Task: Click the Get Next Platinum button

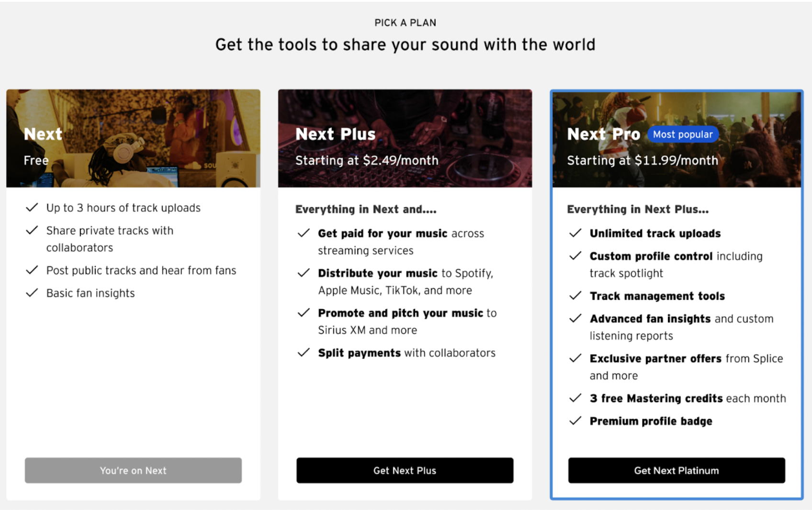Action: point(676,470)
